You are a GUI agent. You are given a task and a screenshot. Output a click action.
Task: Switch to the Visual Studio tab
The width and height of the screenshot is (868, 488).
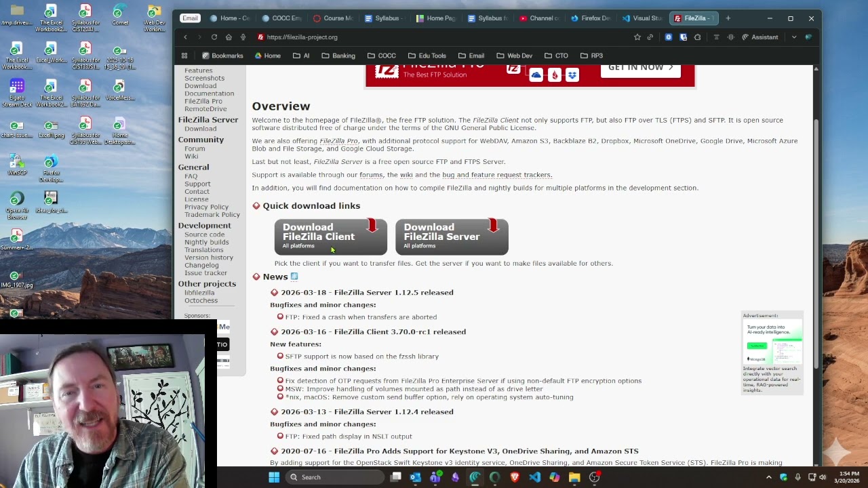642,18
